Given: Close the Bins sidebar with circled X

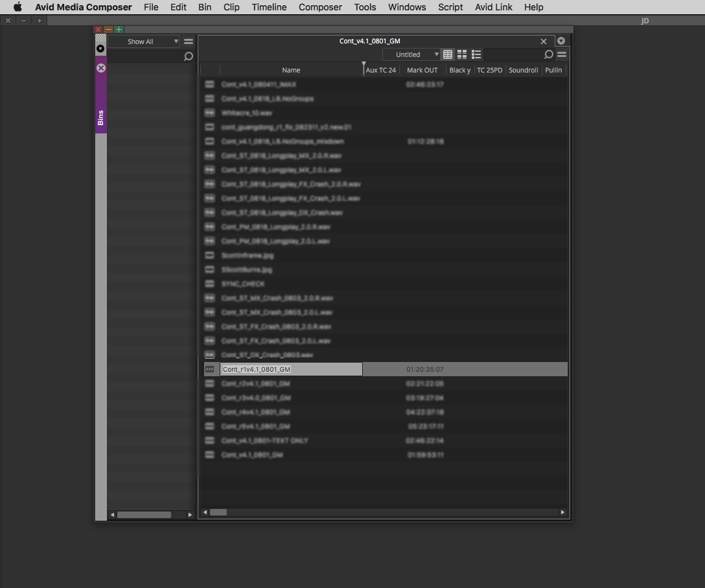Looking at the screenshot, I should click(101, 68).
